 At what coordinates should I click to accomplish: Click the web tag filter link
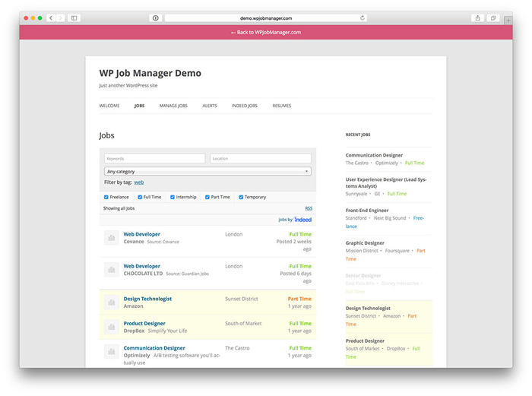click(139, 182)
